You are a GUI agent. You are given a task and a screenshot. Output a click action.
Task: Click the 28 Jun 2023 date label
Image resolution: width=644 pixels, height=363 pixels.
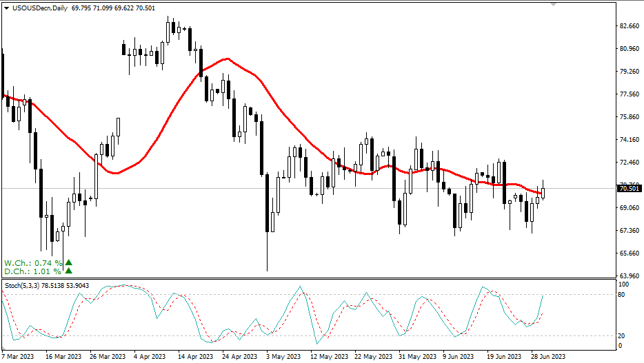(549, 357)
